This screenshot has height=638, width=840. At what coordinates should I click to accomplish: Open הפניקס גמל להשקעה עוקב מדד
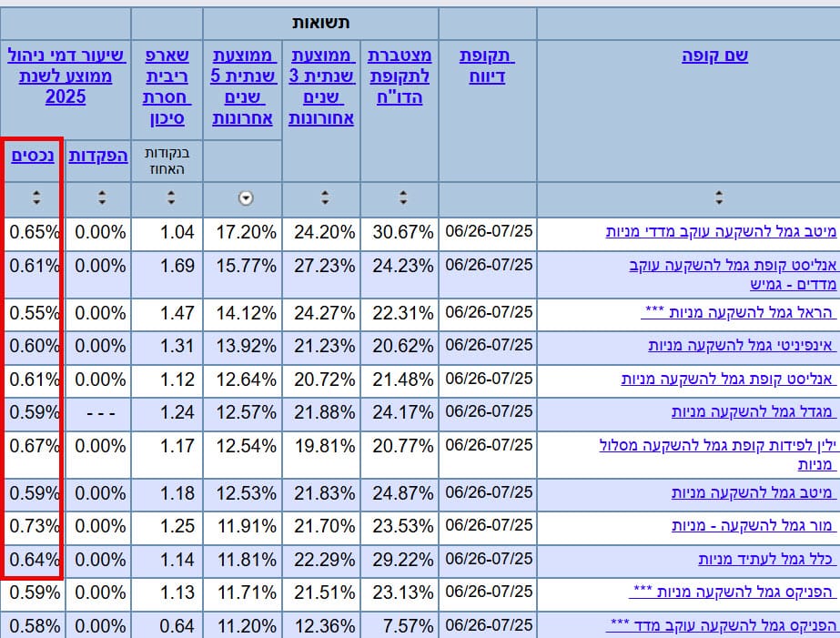[721, 625]
